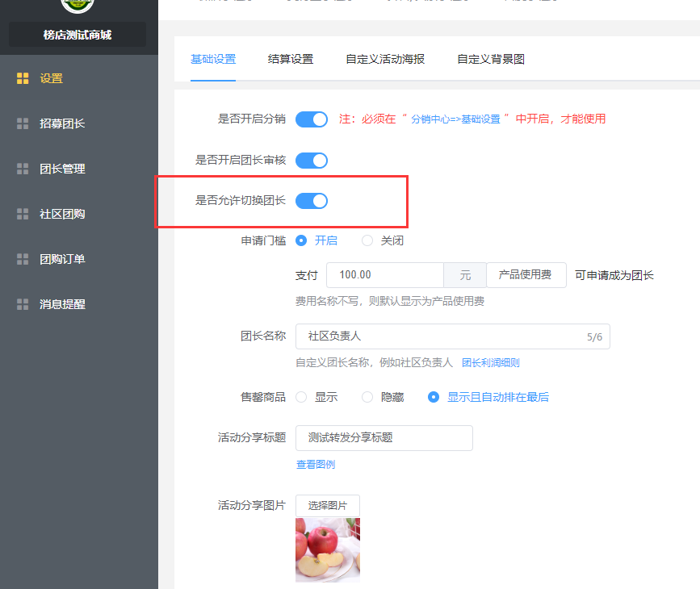This screenshot has width=700, height=589.
Task: Click the 选择图片 button
Action: pyautogui.click(x=328, y=505)
